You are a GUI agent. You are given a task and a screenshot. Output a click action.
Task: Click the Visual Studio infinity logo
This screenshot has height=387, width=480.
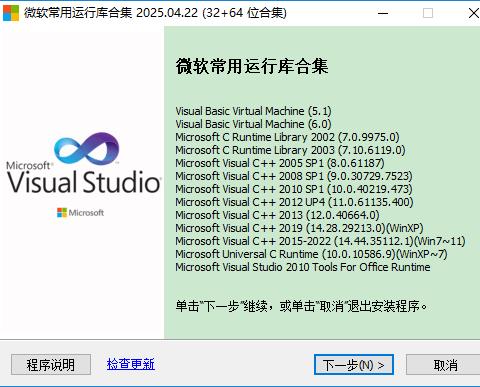(87, 150)
